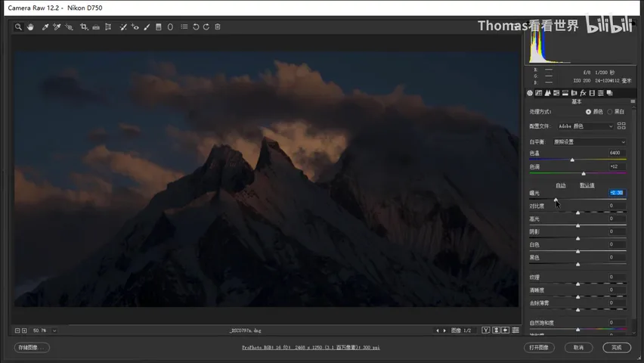644x363 pixels.
Task: Click the 默认值 default link
Action: pos(587,185)
